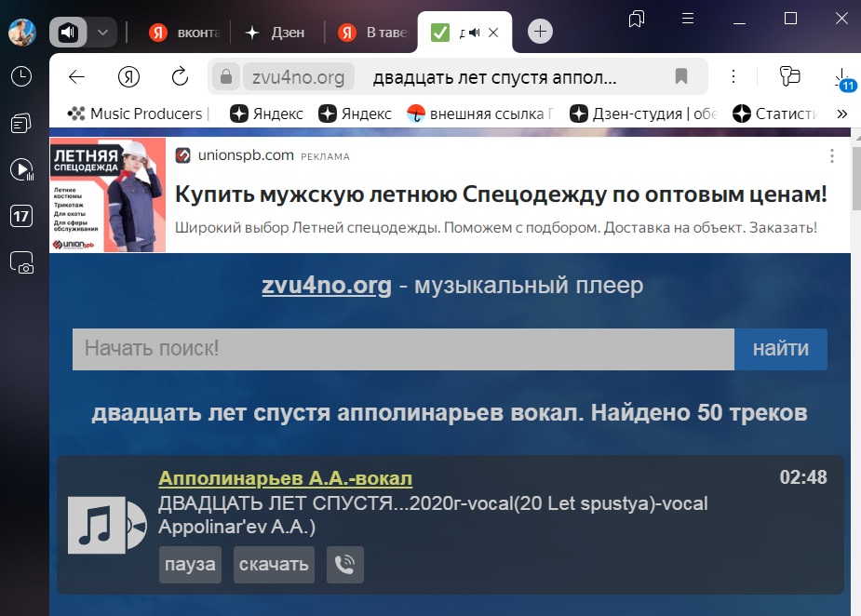861x616 pixels.
Task: Click the page title in address bar
Action: point(495,77)
